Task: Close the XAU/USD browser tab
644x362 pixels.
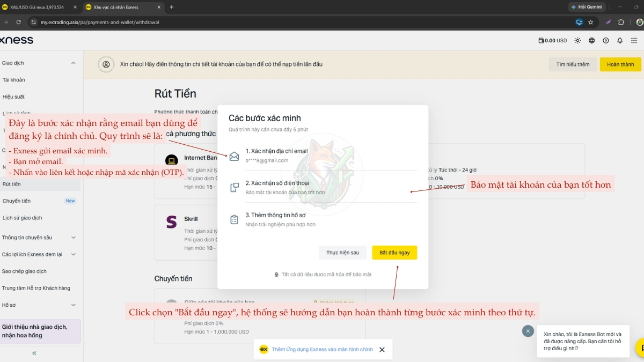Action: 75,7
